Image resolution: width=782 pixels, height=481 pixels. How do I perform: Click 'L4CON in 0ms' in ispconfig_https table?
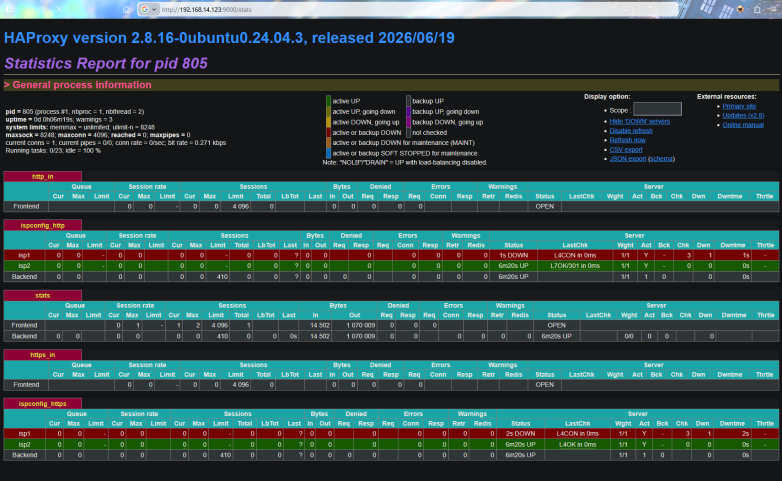(577, 434)
